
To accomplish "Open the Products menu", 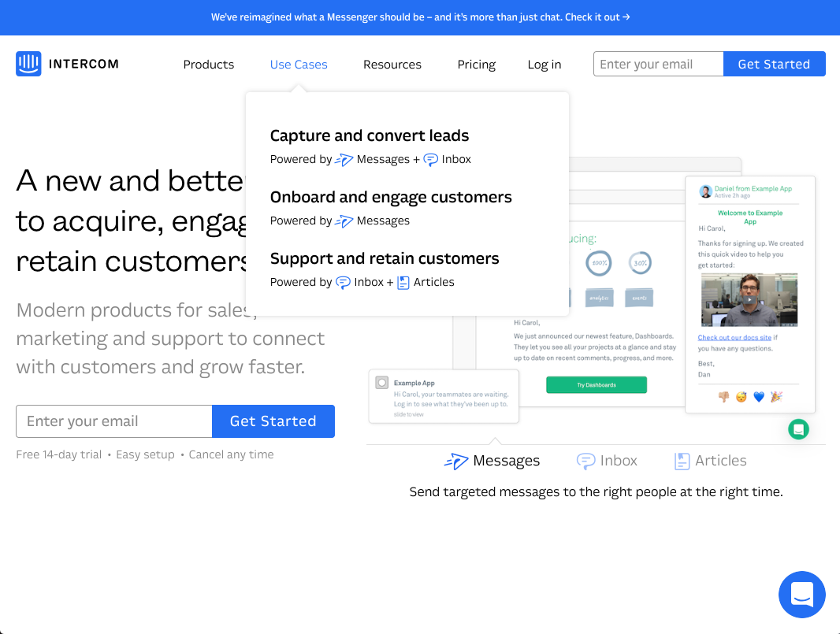I will coord(208,65).
